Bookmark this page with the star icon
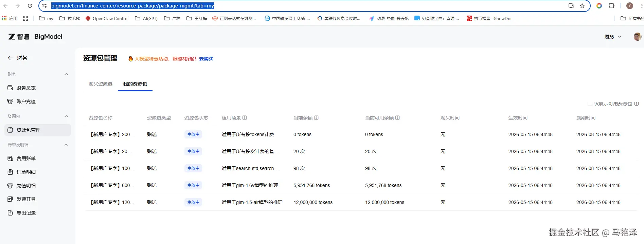The width and height of the screenshot is (644, 244). pyautogui.click(x=582, y=6)
